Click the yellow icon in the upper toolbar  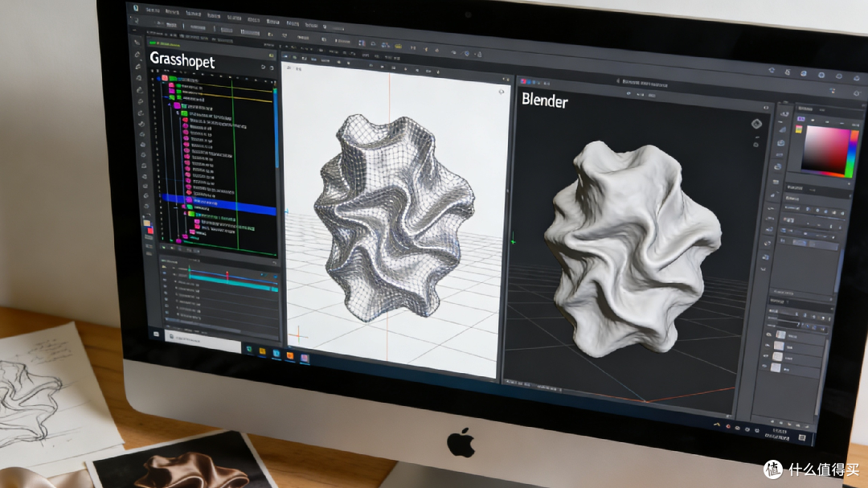398,47
